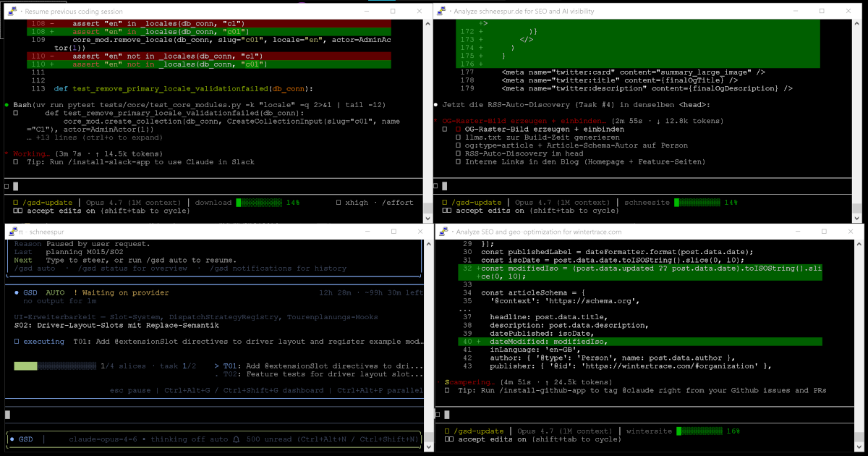This screenshot has width=868, height=456.
Task: Maximize the schneespur window
Action: point(393,232)
